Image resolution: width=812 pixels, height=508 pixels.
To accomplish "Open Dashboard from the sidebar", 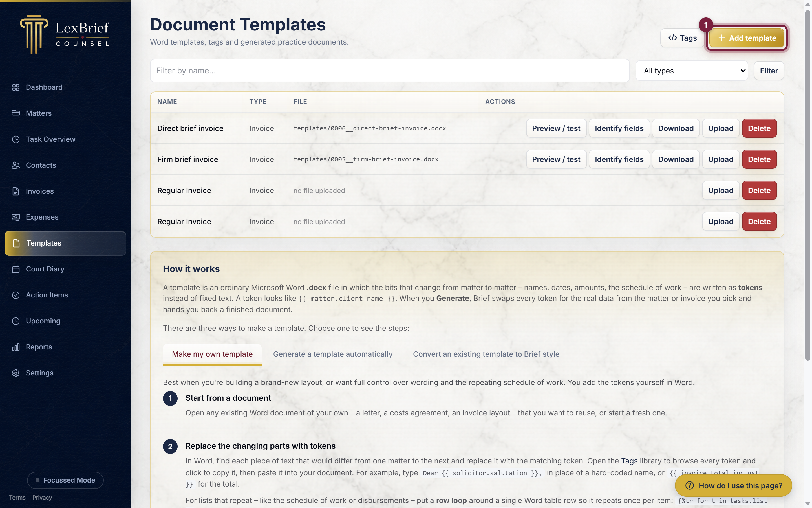I will point(65,87).
